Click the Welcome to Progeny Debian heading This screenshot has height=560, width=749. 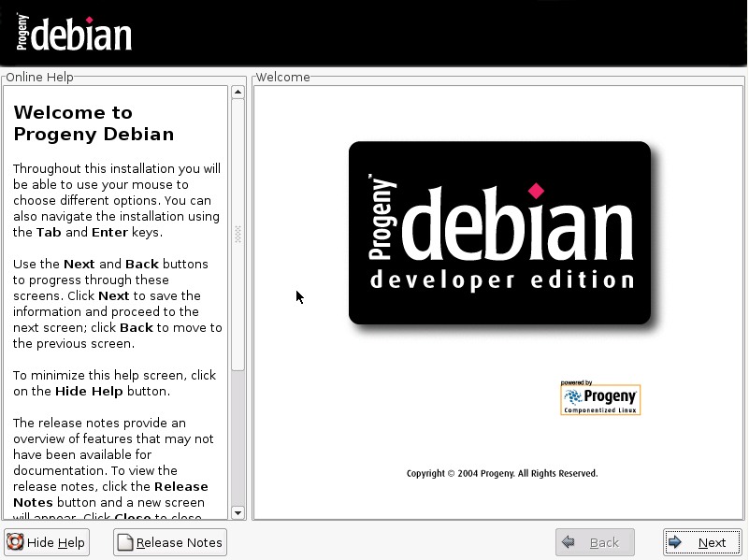pos(94,123)
